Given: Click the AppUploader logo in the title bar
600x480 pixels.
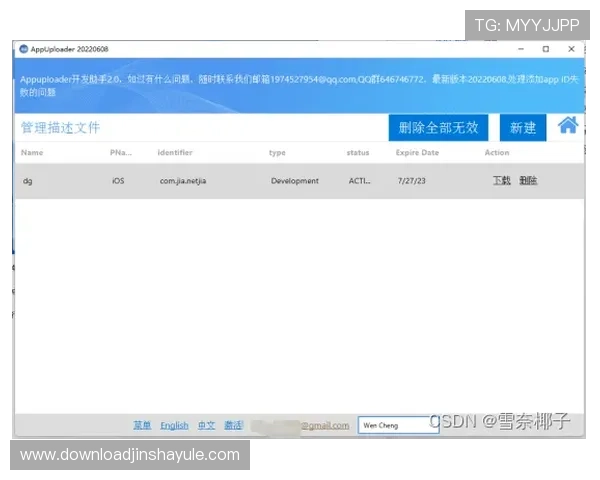Looking at the screenshot, I should (24, 49).
